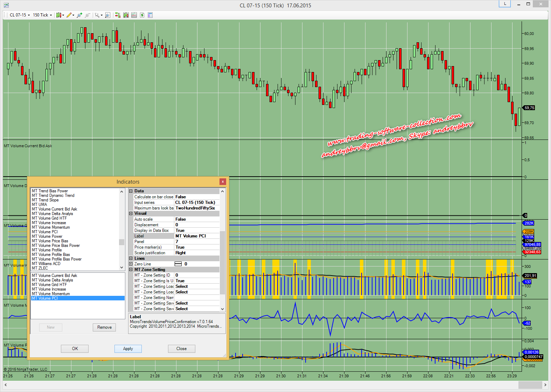Select the pencil drawing tools icon
The image size is (551, 392).
tap(70, 15)
